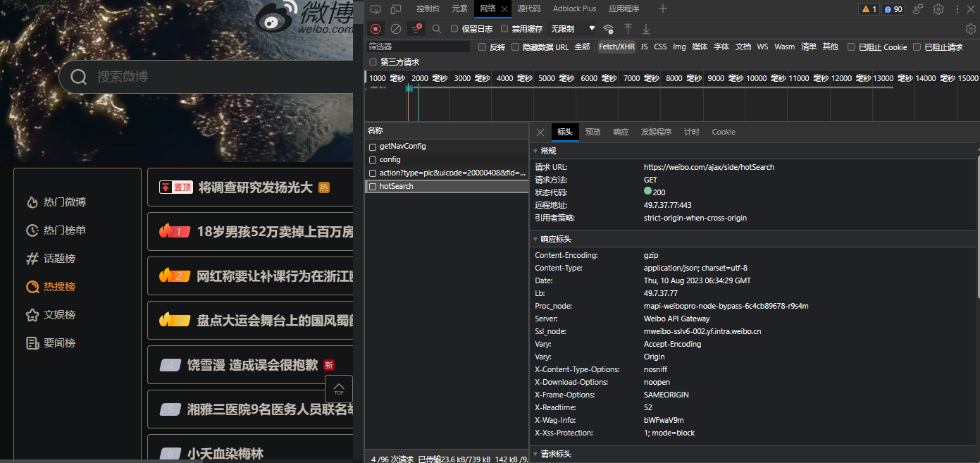Screen dimensions: 980x463
Task: Clear network log icon
Action: pos(396,29)
